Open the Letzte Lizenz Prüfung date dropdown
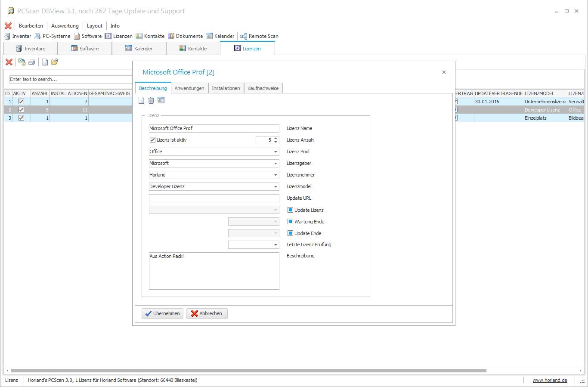Viewport: 588px width, 387px height. [x=275, y=245]
